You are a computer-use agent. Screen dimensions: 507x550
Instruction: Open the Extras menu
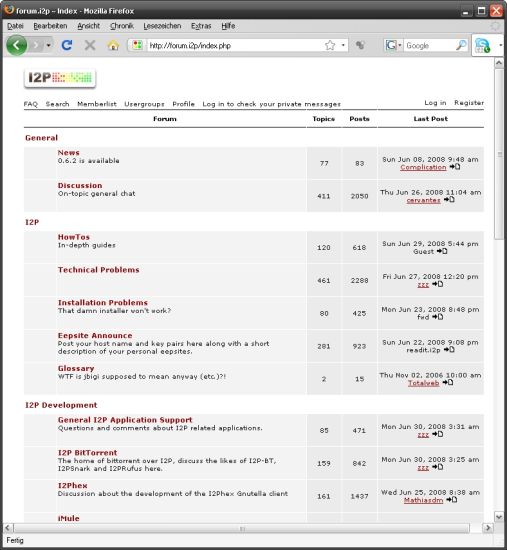pos(201,26)
